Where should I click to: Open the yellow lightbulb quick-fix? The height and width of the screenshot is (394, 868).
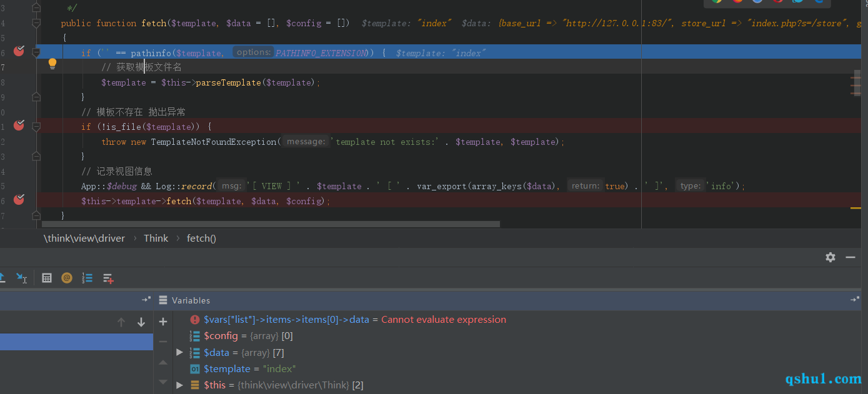tap(52, 64)
